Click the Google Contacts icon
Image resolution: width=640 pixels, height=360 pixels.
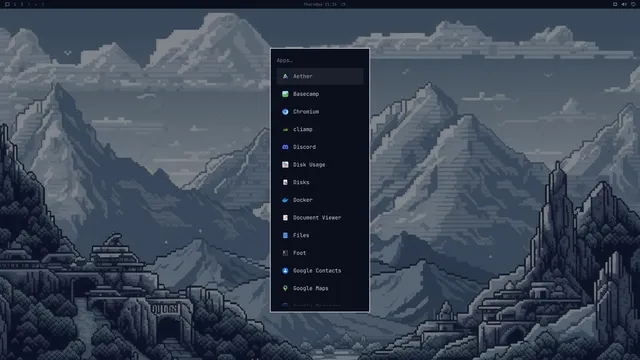coord(285,271)
